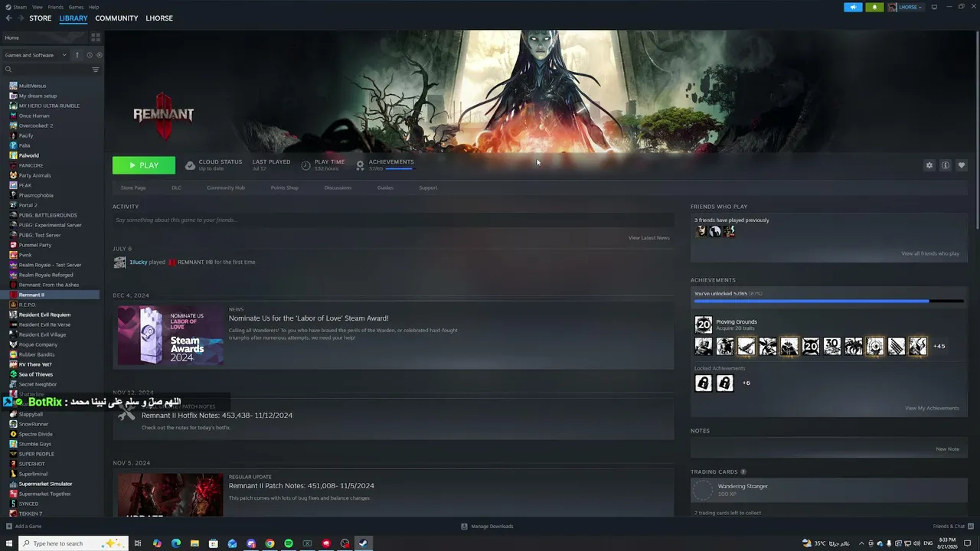The image size is (980, 551).
Task: Open File Explorer from the taskbar
Action: click(x=194, y=543)
